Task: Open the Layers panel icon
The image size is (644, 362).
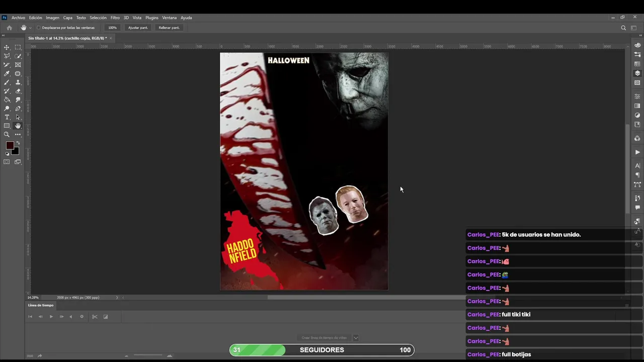Action: point(637,73)
